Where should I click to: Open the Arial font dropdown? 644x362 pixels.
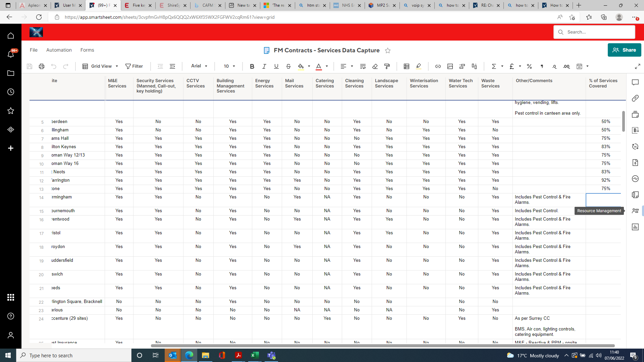[199, 66]
